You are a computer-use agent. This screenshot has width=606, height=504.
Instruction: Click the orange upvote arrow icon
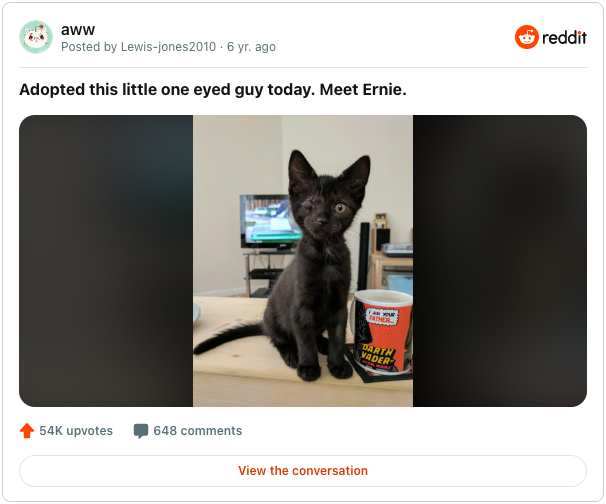point(27,431)
